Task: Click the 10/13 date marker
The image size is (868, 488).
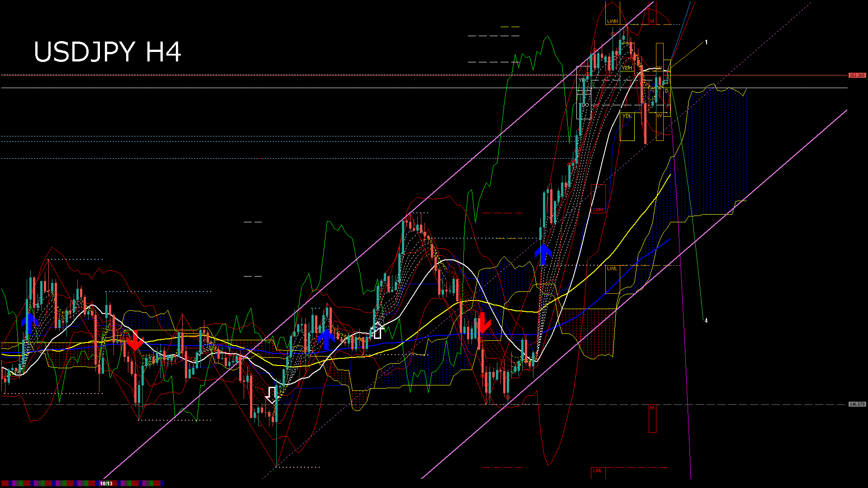Action: 106,483
